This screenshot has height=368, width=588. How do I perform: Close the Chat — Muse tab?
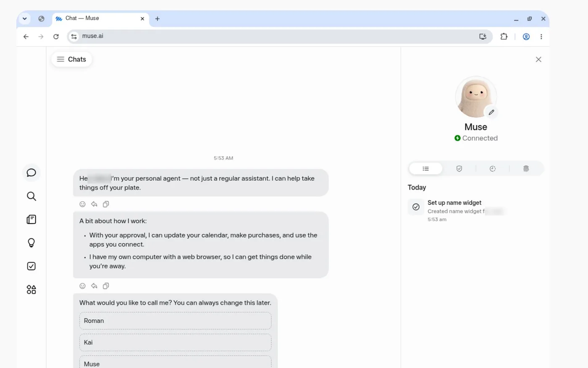tap(142, 18)
